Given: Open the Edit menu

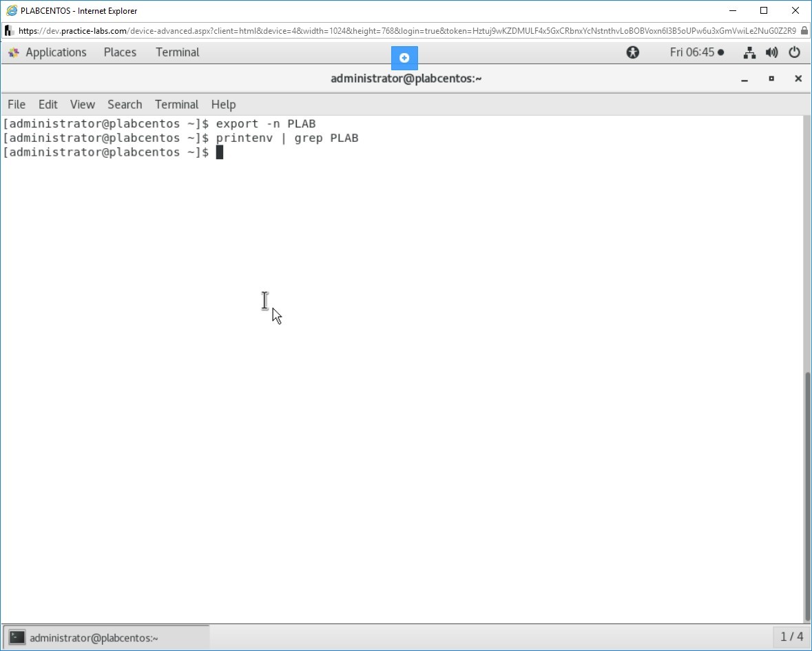Looking at the screenshot, I should click(x=48, y=104).
